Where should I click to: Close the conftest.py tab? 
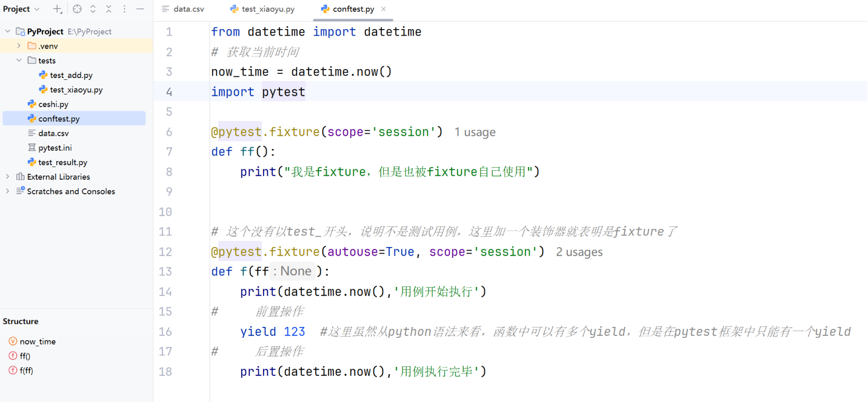tap(384, 9)
